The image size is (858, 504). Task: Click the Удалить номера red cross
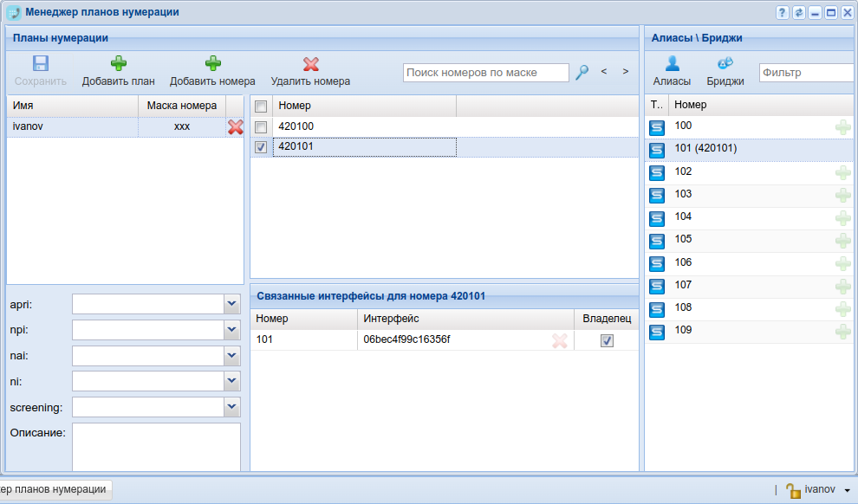(311, 64)
